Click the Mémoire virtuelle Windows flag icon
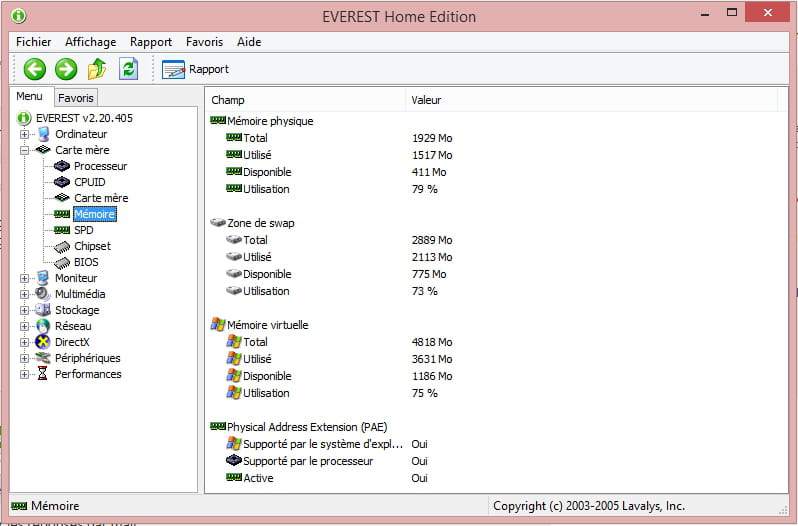The image size is (798, 526). pos(218,325)
